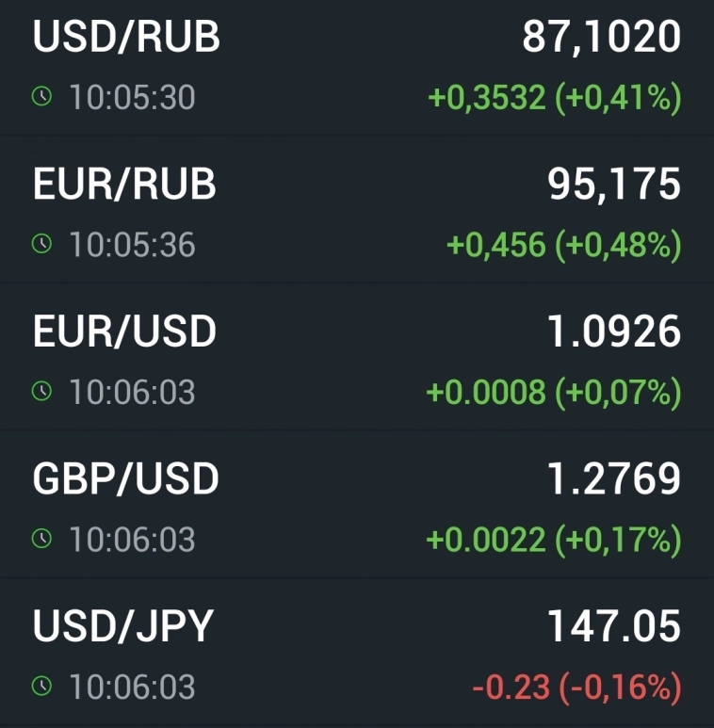Click the clock icon under USD/JPY
Image resolution: width=714 pixels, height=728 pixels.
pyautogui.click(x=41, y=686)
